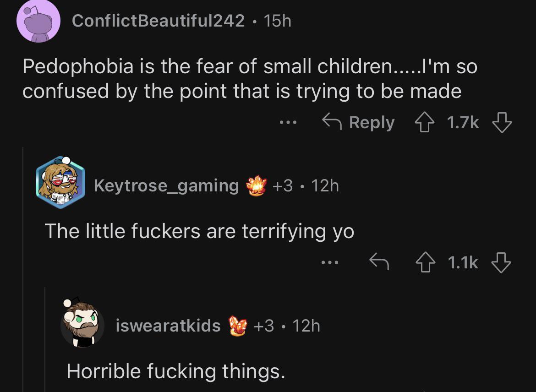Open the three-dot menu under Keytrose_gaming's reply
This screenshot has width=536, height=392.
(330, 261)
